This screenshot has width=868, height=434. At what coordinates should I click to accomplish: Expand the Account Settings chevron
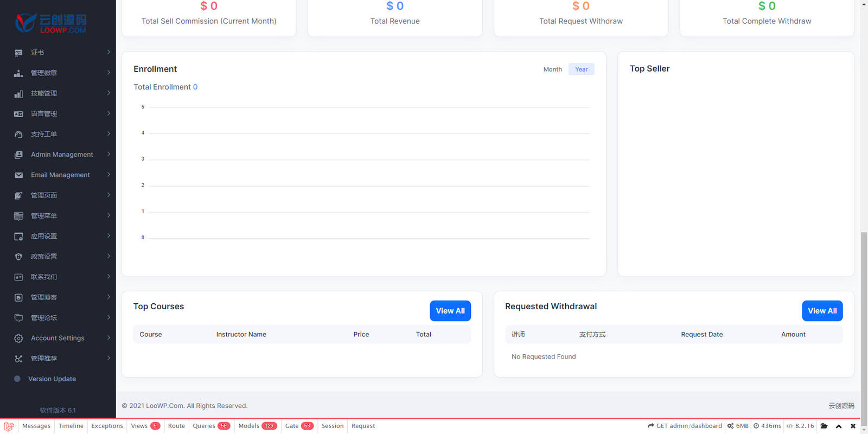pyautogui.click(x=108, y=337)
